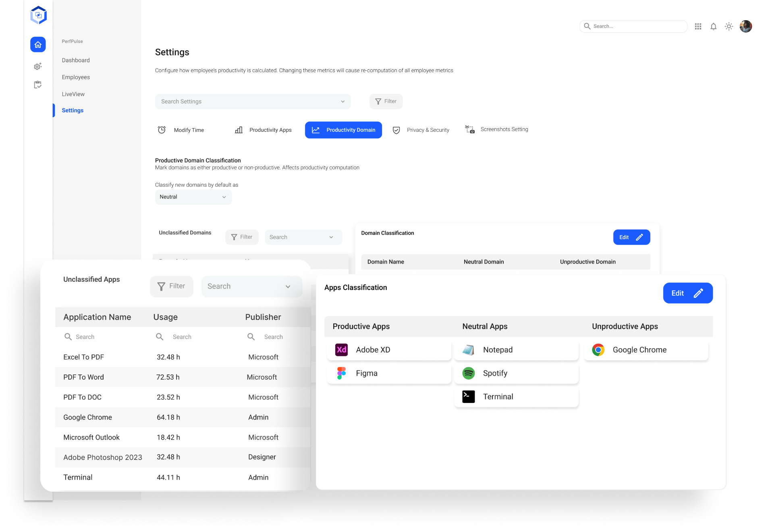Focus the top header Search field
This screenshot has height=532, width=764.
tap(633, 26)
